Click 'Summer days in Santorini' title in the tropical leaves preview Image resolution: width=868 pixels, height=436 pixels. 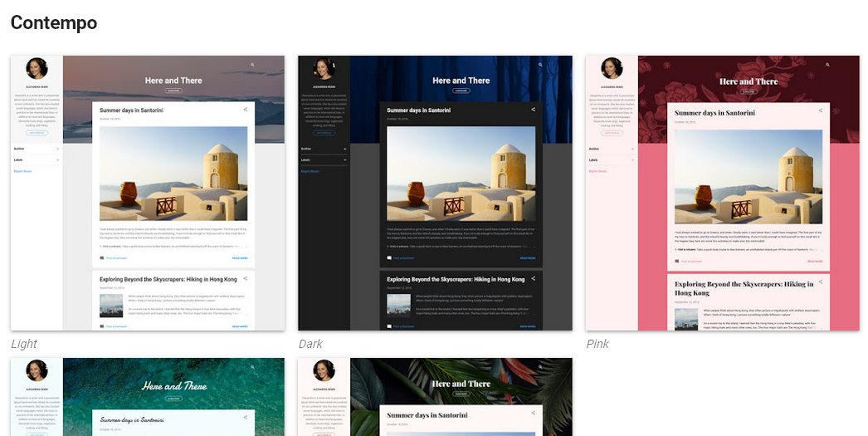(x=427, y=415)
